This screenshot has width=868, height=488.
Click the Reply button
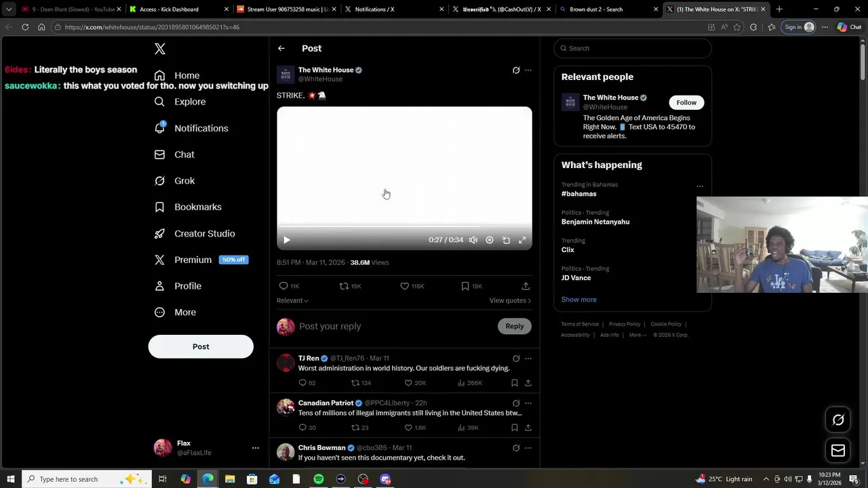tap(514, 326)
